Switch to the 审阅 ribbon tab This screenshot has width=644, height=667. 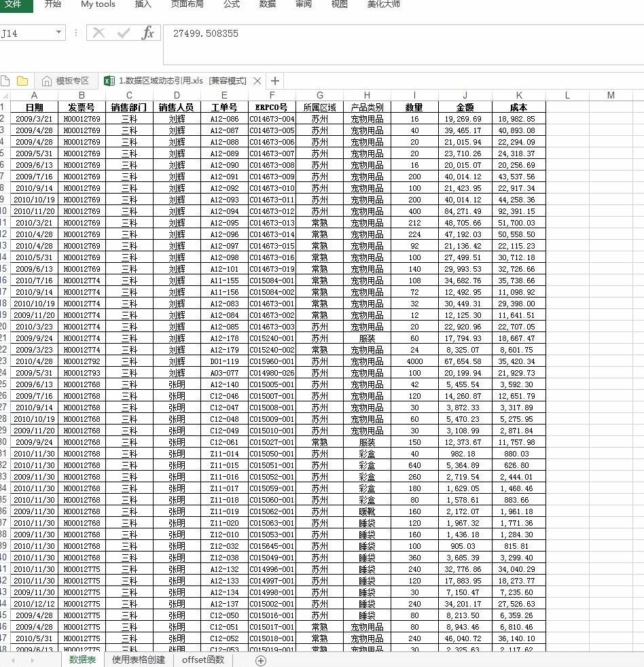tap(303, 4)
